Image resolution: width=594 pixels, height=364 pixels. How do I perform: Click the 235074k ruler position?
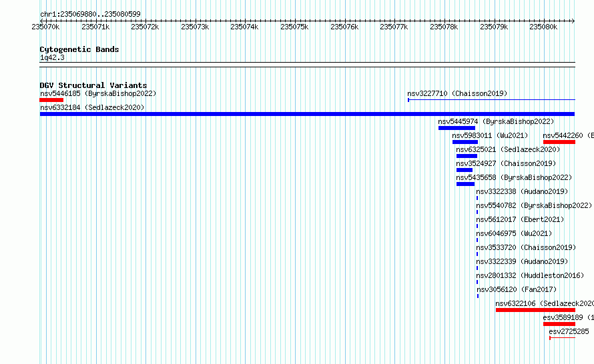[244, 27]
